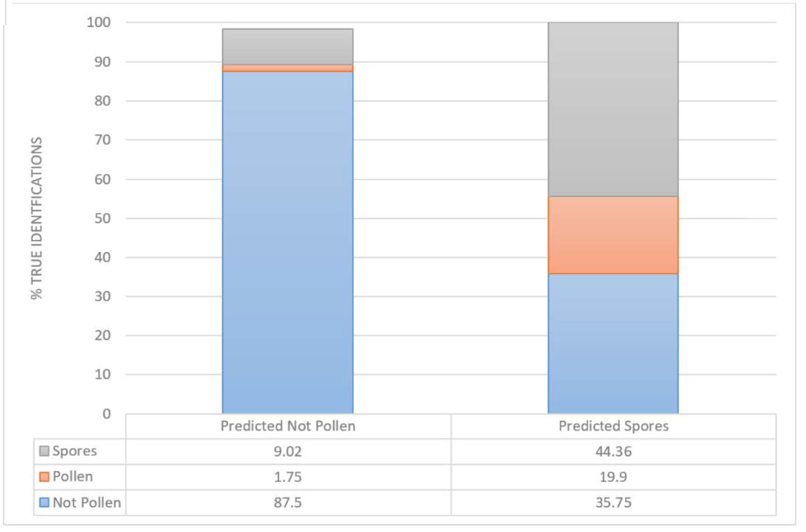Screen dimensions: 806x532
Task: Click the 35.75 data table cell
Action: (613, 503)
